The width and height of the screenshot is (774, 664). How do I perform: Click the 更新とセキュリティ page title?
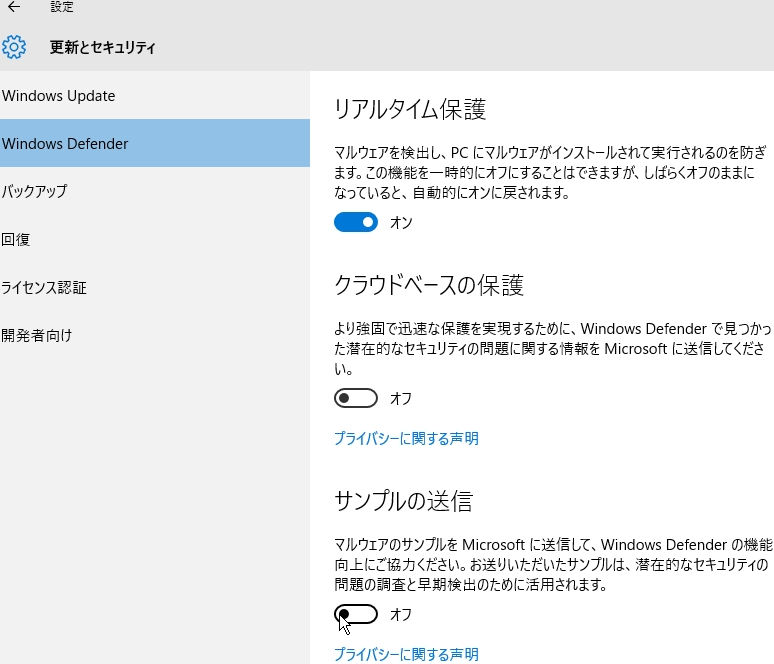click(103, 47)
